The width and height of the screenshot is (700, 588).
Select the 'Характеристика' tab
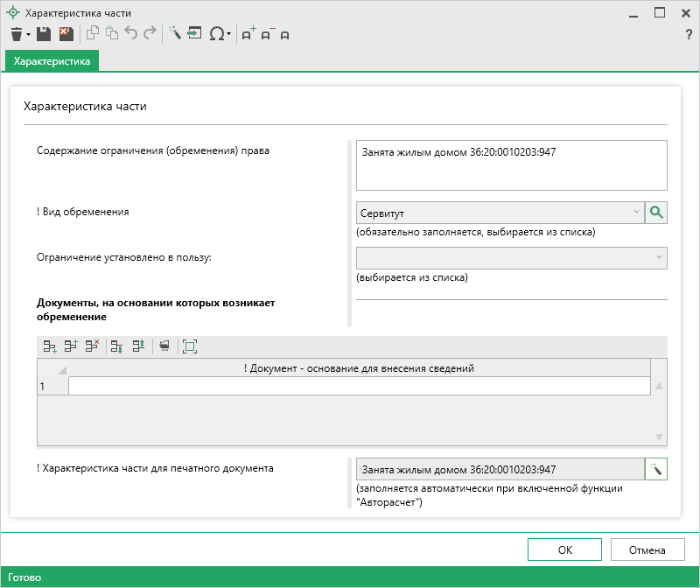click(52, 61)
